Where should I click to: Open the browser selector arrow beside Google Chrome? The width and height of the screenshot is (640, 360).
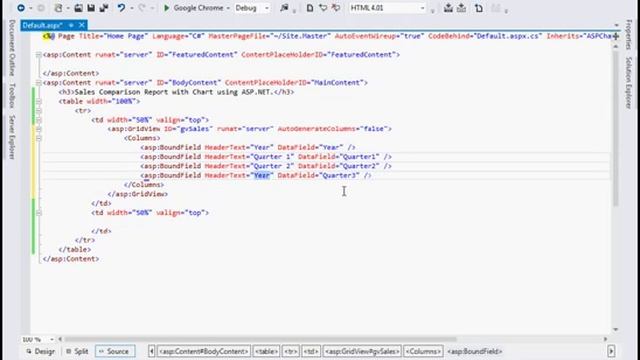point(228,8)
